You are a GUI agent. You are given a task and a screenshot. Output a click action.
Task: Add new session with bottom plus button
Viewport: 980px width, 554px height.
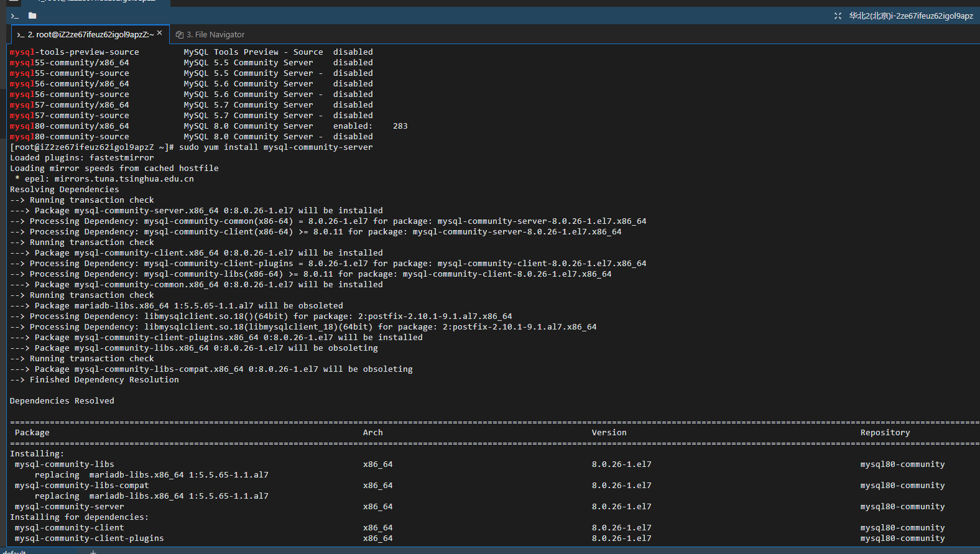tap(93, 552)
